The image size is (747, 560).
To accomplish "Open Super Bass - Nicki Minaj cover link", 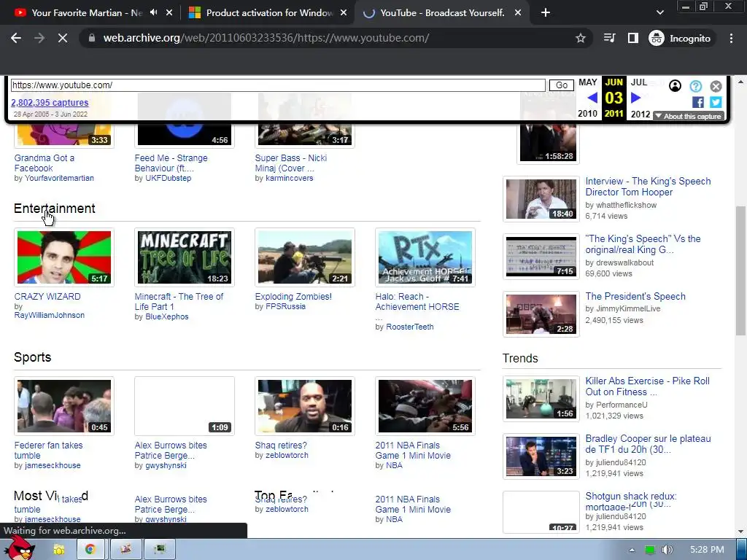I will pos(290,163).
